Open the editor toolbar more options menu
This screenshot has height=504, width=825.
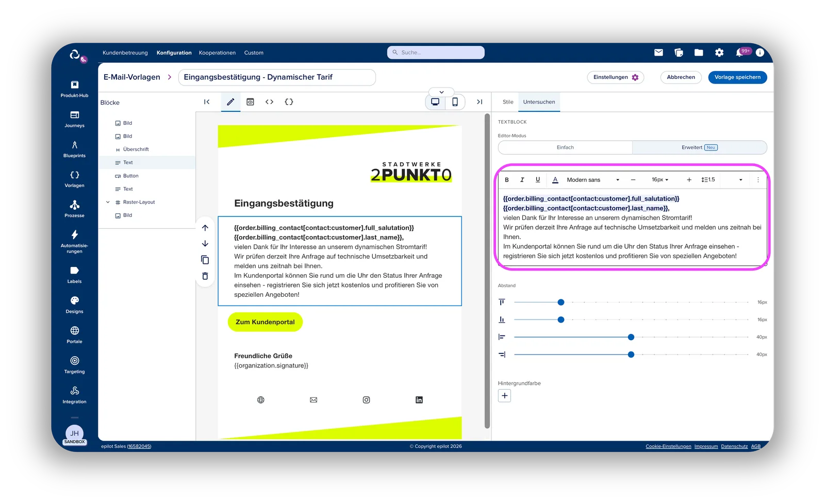pyautogui.click(x=758, y=180)
